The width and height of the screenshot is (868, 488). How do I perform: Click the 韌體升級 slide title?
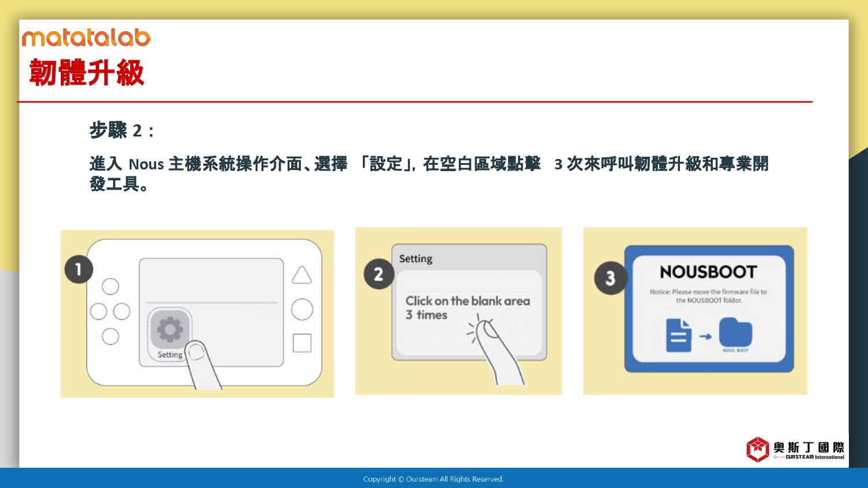87,73
